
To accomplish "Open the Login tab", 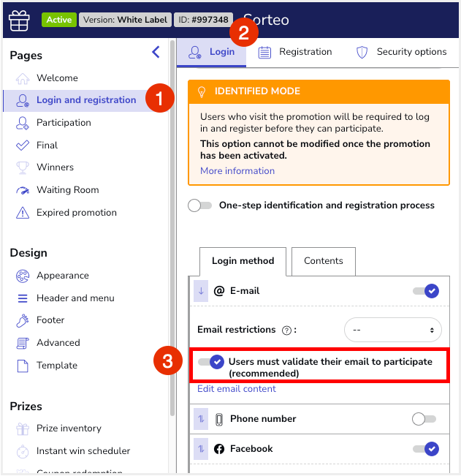I will (211, 52).
